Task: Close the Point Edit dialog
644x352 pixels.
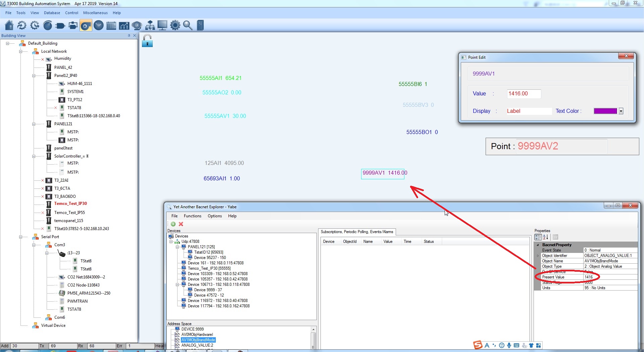Action: point(626,56)
